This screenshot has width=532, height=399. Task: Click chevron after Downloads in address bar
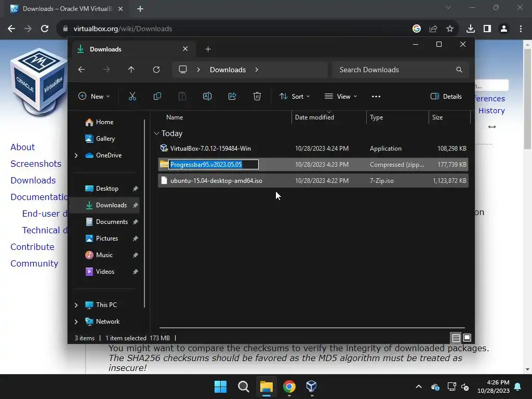pos(257,70)
